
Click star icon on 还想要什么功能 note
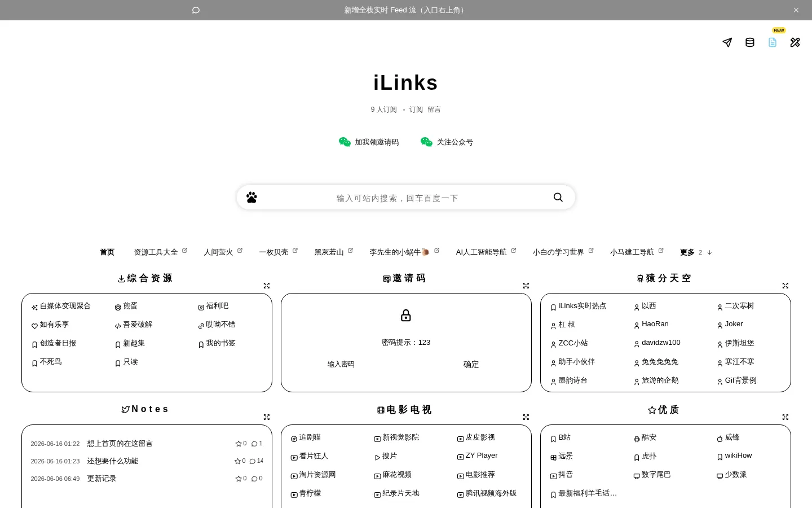pyautogui.click(x=237, y=461)
